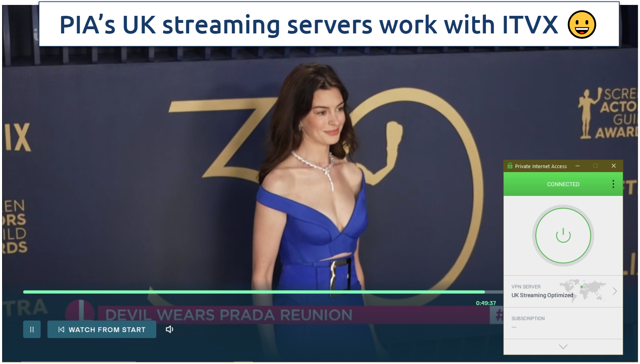
Task: Click the Watch From Start button
Action: coord(102,330)
